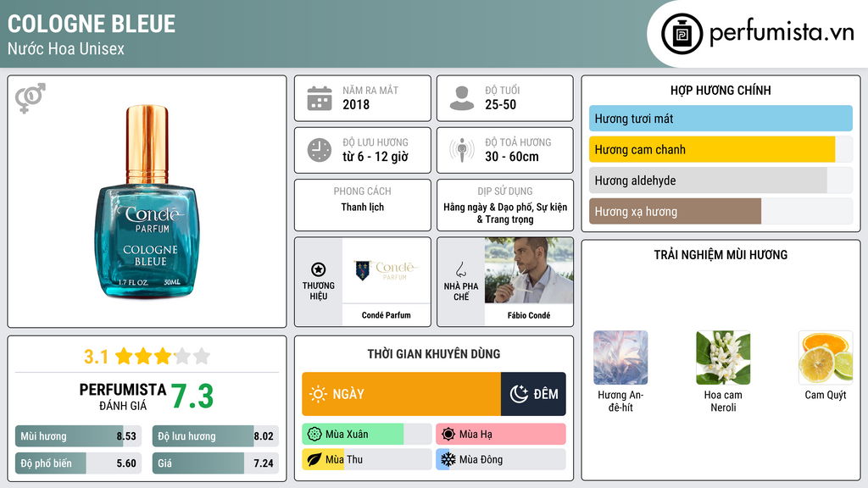Click the Hoa cam Neroli note image

click(x=723, y=358)
